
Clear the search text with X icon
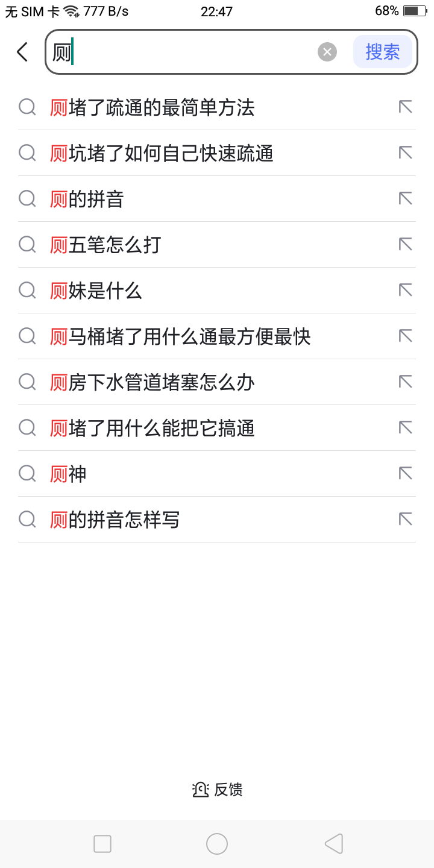[327, 52]
